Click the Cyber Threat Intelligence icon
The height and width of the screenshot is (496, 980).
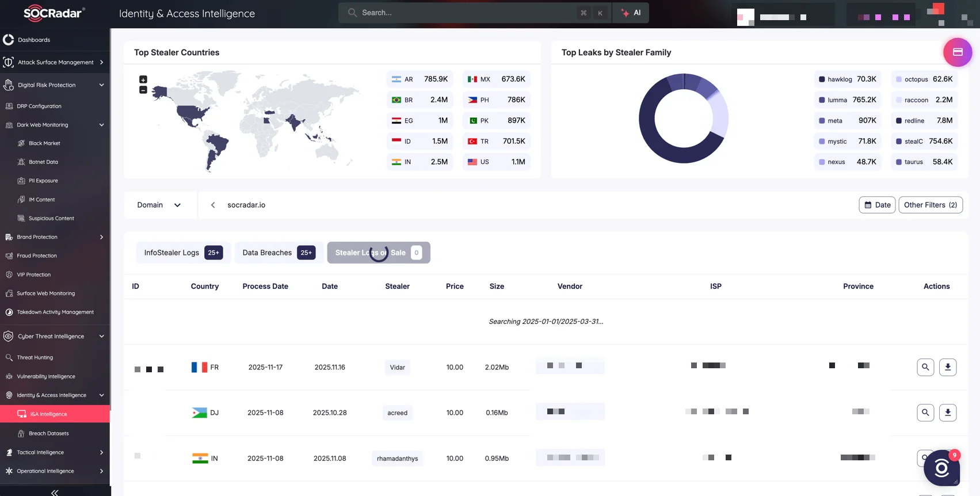[8, 336]
